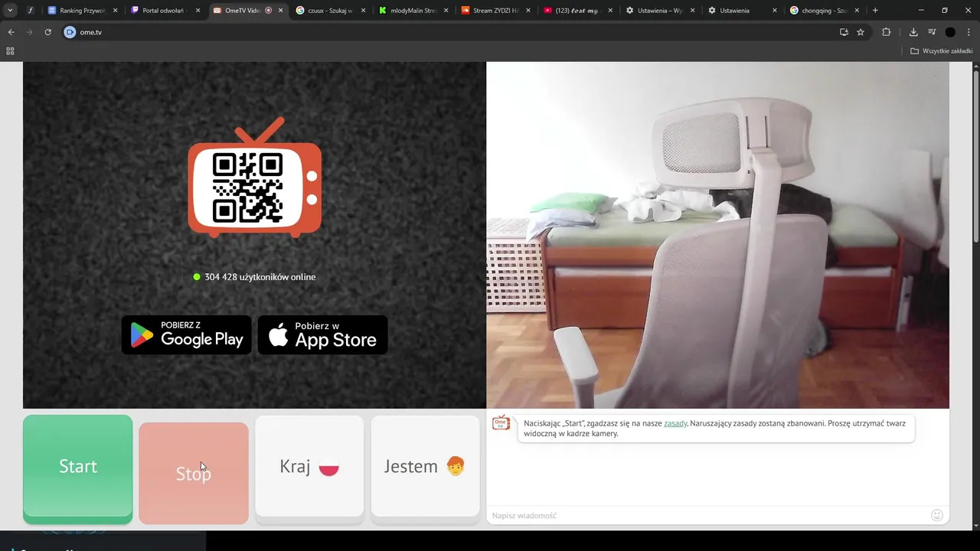The height and width of the screenshot is (551, 980).
Task: Reload the ome.tv page
Action: (x=47, y=32)
